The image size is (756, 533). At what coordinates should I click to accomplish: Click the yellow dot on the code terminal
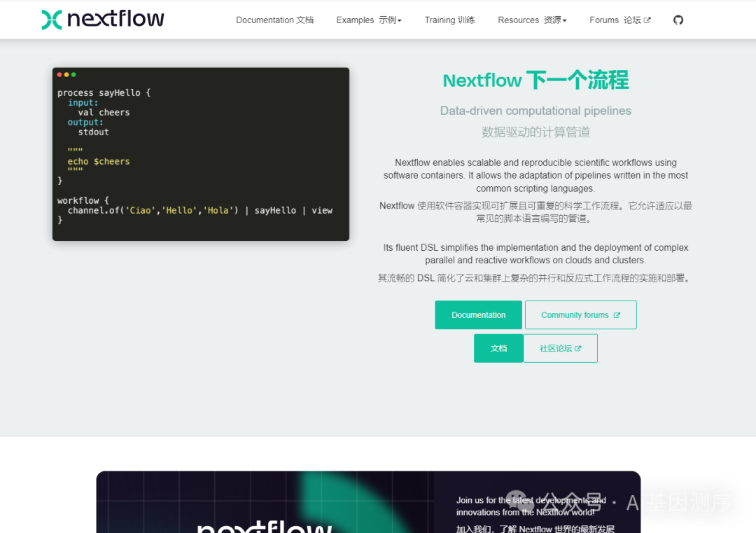tap(66, 74)
